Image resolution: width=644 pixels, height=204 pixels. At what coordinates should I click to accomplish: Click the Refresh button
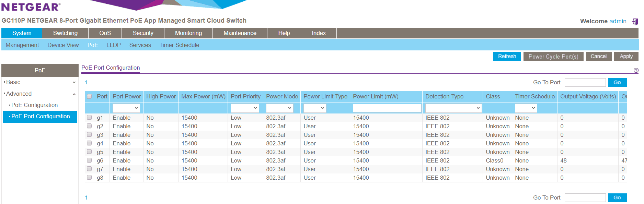point(507,57)
